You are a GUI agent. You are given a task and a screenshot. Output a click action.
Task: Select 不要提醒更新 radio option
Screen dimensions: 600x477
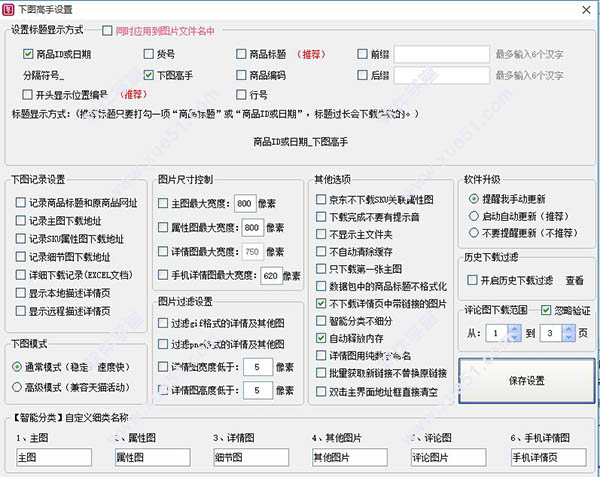473,234
